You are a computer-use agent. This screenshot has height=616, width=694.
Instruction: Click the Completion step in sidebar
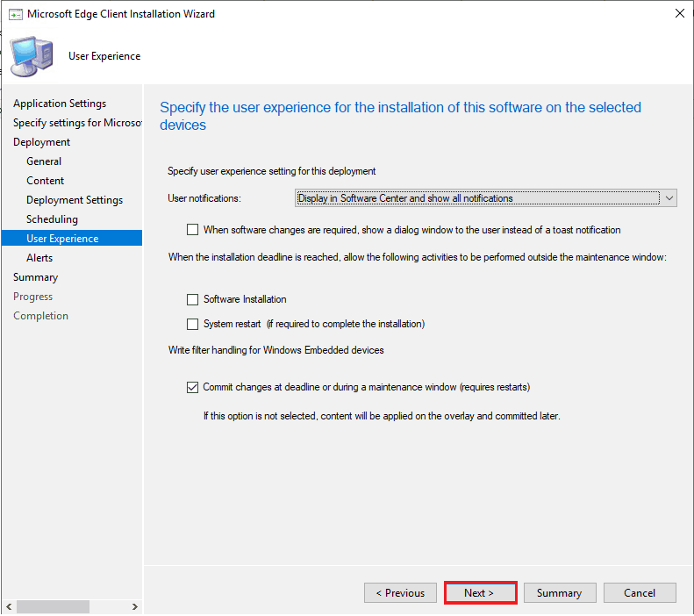click(x=40, y=316)
